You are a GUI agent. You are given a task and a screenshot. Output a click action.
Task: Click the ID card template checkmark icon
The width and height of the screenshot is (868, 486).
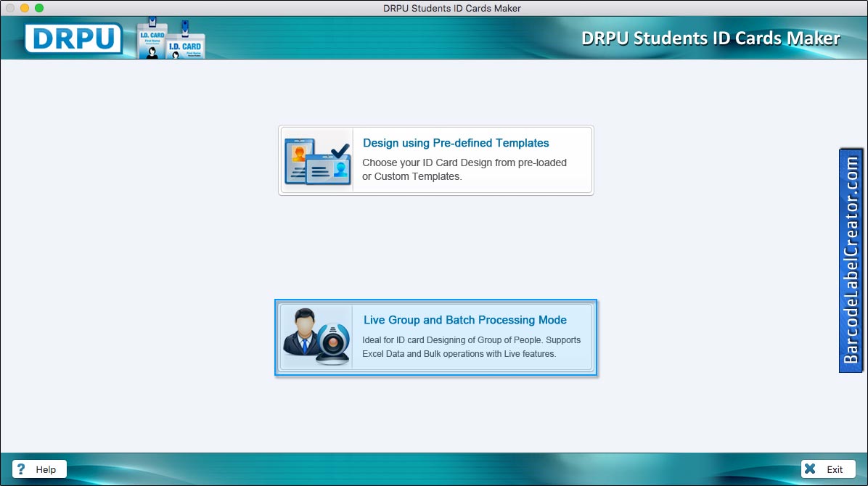click(318, 161)
